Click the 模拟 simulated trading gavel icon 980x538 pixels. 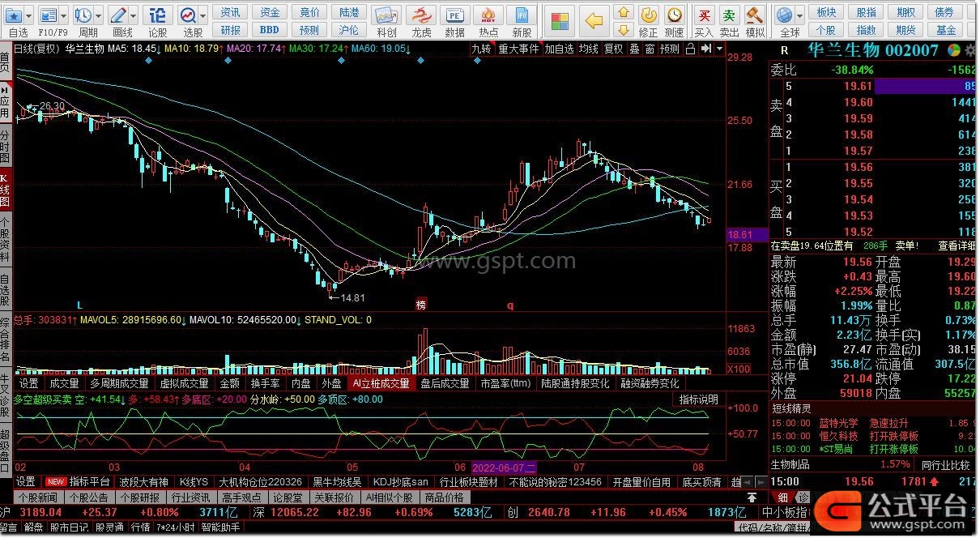tap(755, 15)
